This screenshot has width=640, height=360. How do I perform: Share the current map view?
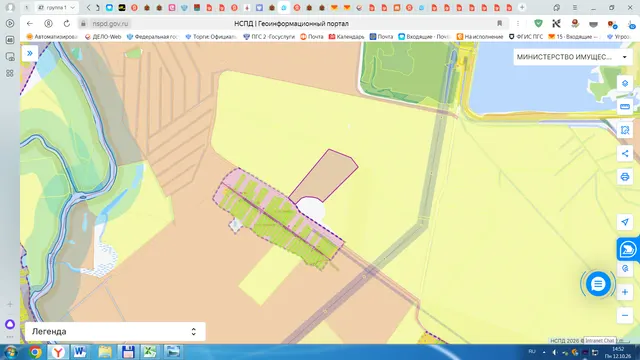click(x=624, y=153)
